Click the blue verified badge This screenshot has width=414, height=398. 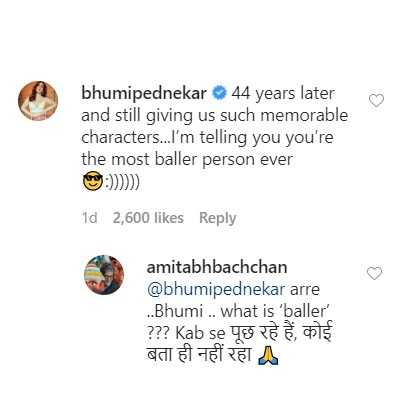219,94
